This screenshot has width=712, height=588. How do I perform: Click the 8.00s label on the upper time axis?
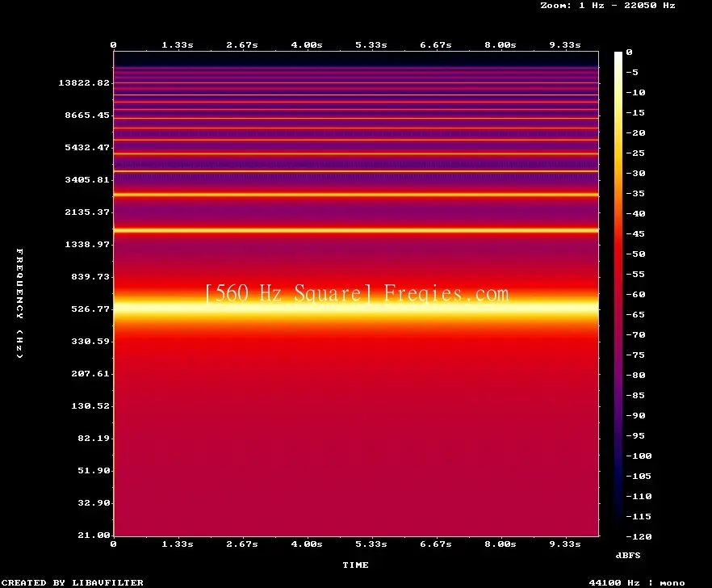500,45
